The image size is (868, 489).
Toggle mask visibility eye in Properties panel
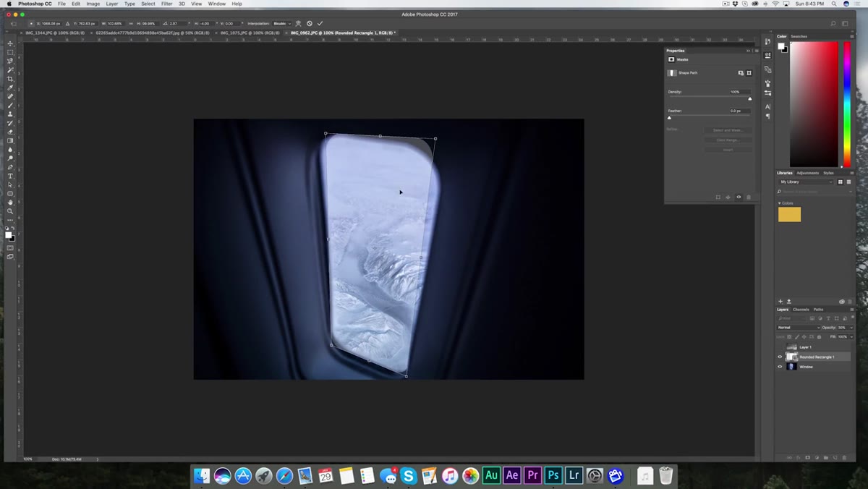739,197
